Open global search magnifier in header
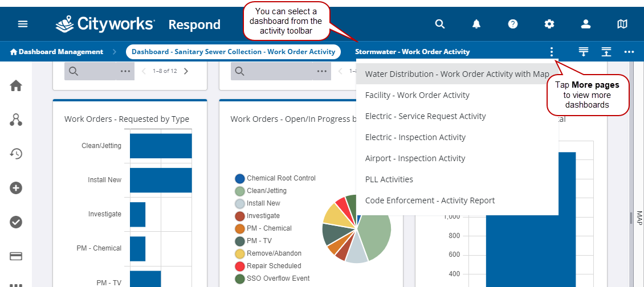Image resolution: width=644 pixels, height=287 pixels. 440,24
